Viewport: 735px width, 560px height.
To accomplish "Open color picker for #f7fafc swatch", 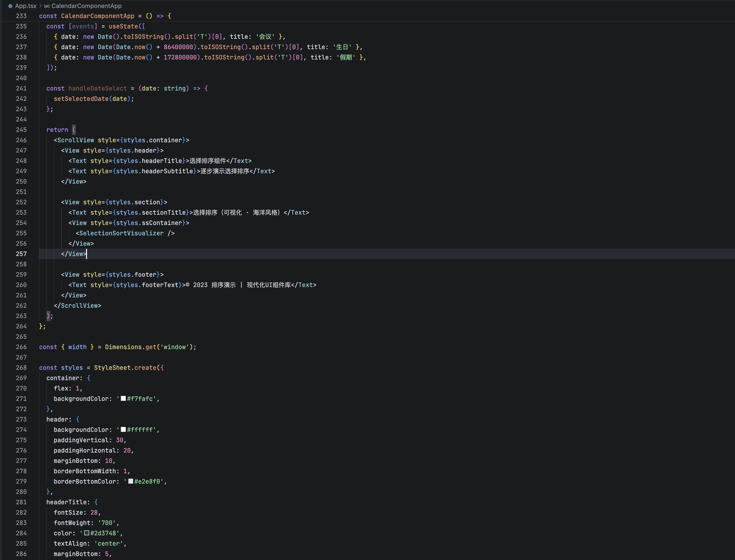I will 123,398.
